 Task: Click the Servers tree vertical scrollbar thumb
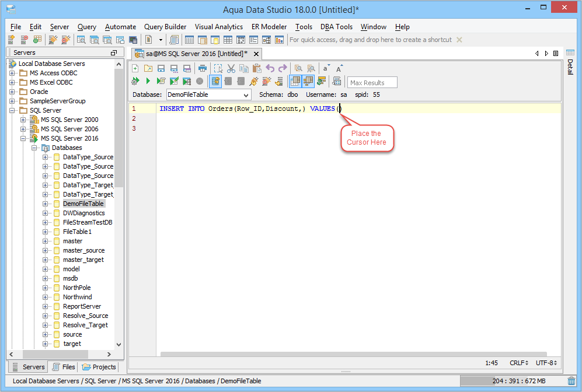click(x=119, y=127)
